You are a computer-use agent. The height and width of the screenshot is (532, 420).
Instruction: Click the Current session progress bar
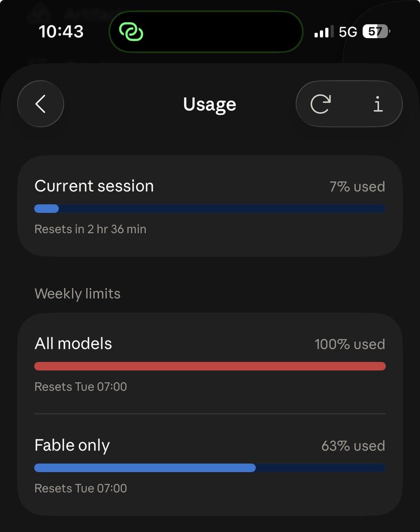(210, 208)
